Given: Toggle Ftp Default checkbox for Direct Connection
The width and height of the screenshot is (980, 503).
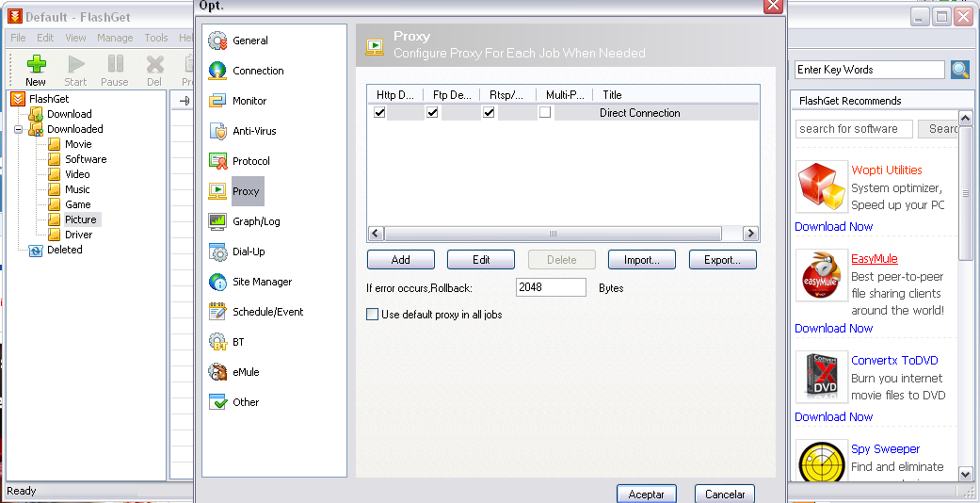Looking at the screenshot, I should point(432,113).
